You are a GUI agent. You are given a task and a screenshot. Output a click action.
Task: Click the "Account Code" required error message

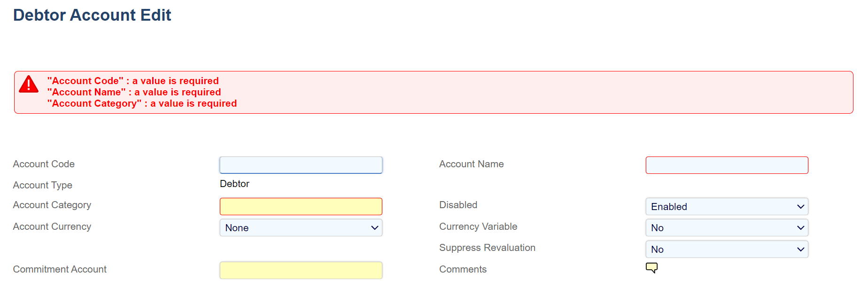133,81
